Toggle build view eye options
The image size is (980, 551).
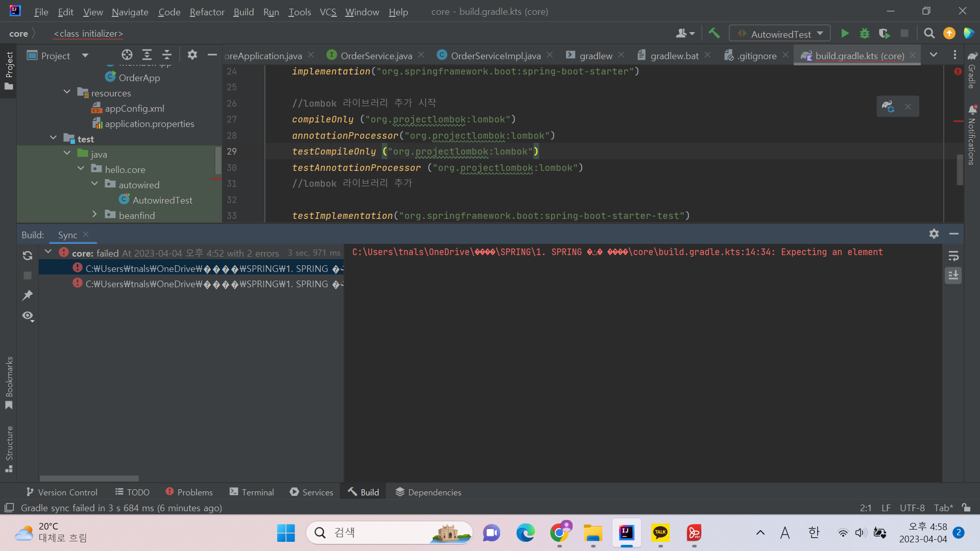[x=28, y=316]
